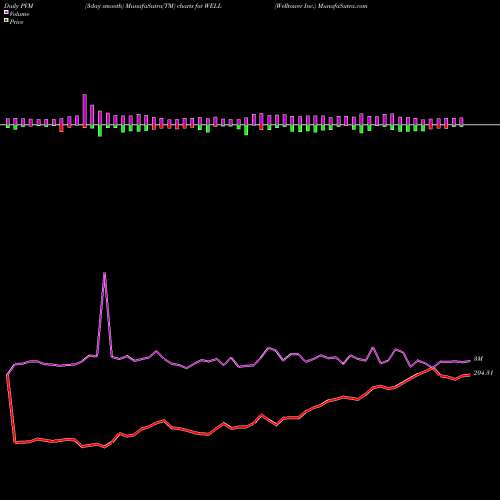
Task: Click the Price legend swatch
Action: (x=6, y=21)
